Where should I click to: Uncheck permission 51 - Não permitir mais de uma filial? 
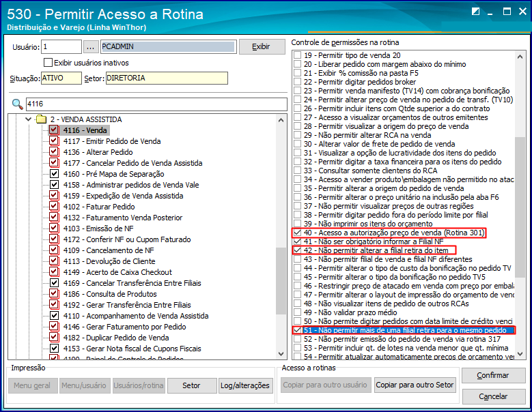tap(298, 330)
